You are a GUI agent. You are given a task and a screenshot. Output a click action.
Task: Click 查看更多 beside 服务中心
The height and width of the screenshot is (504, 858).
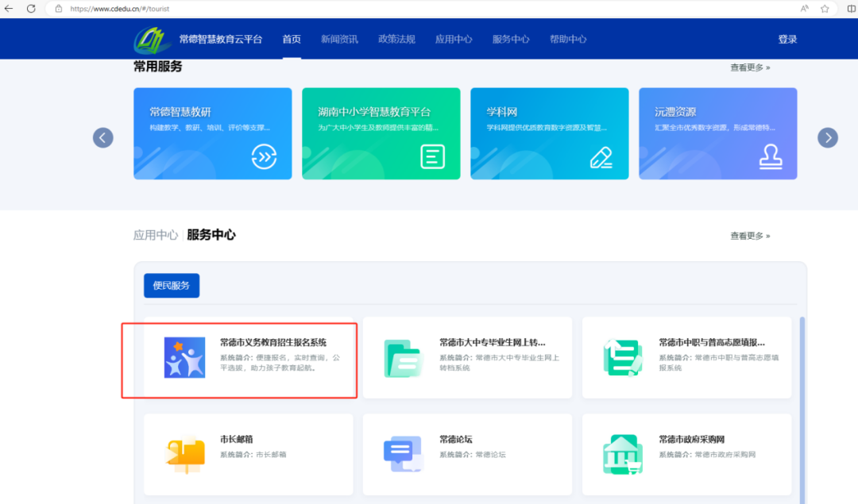(750, 236)
